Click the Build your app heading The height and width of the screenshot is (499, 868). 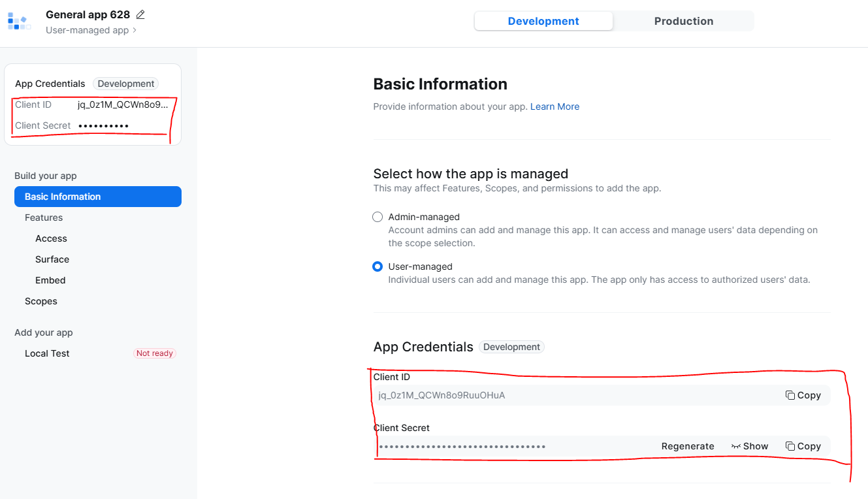(x=46, y=176)
